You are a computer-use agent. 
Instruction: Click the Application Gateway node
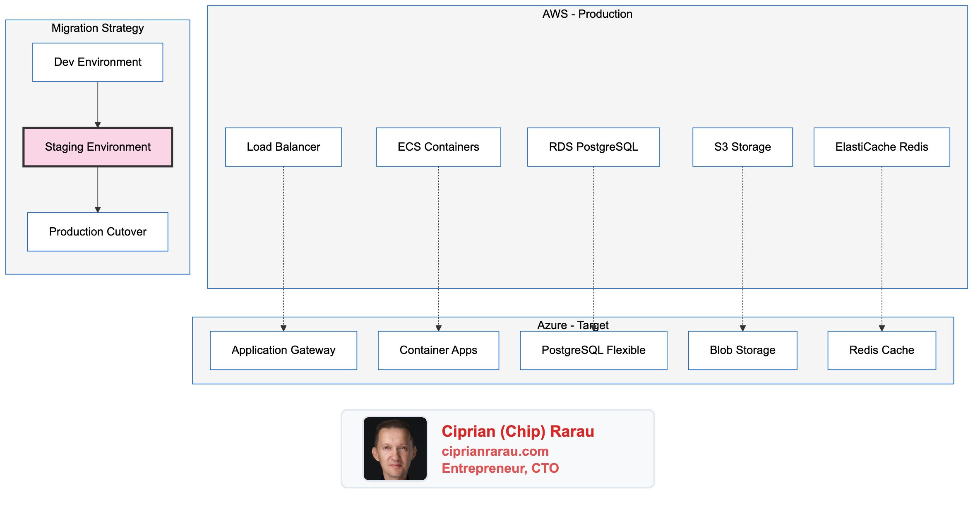[283, 350]
